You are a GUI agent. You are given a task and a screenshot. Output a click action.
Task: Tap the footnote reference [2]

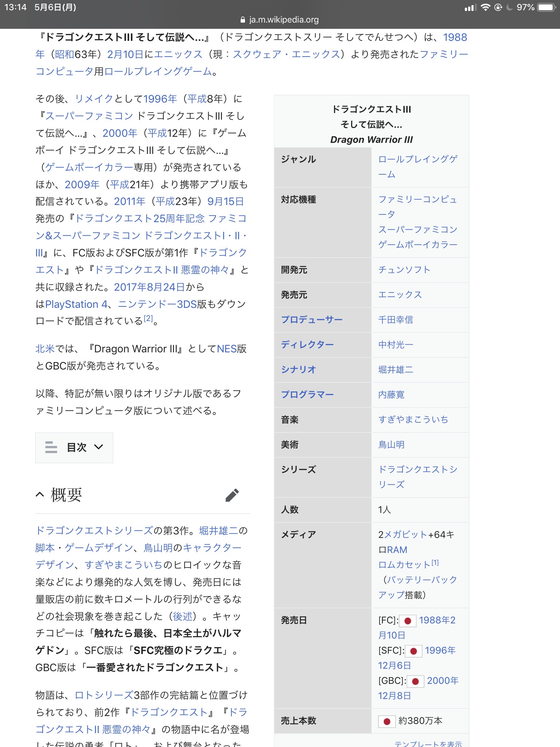tap(148, 318)
